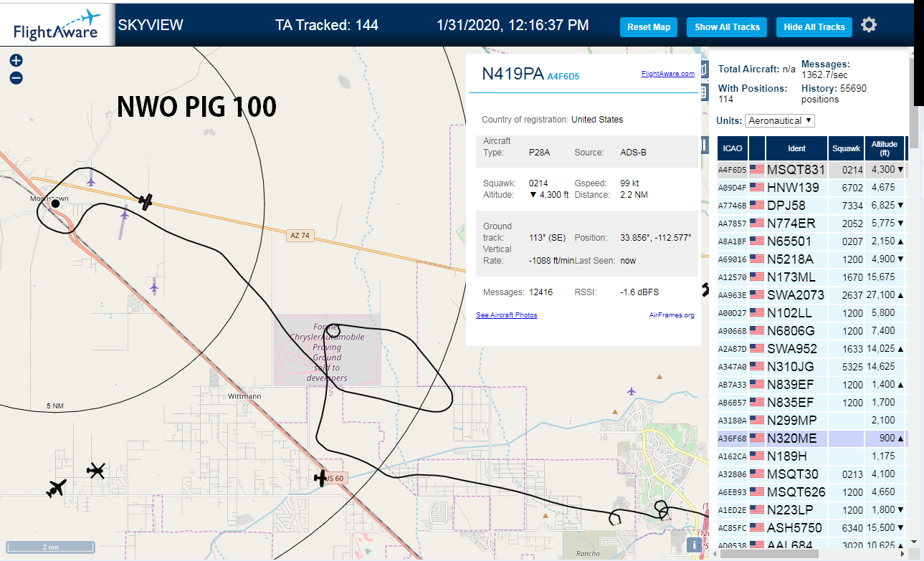Select the SWA952 aircraft row

click(813, 349)
